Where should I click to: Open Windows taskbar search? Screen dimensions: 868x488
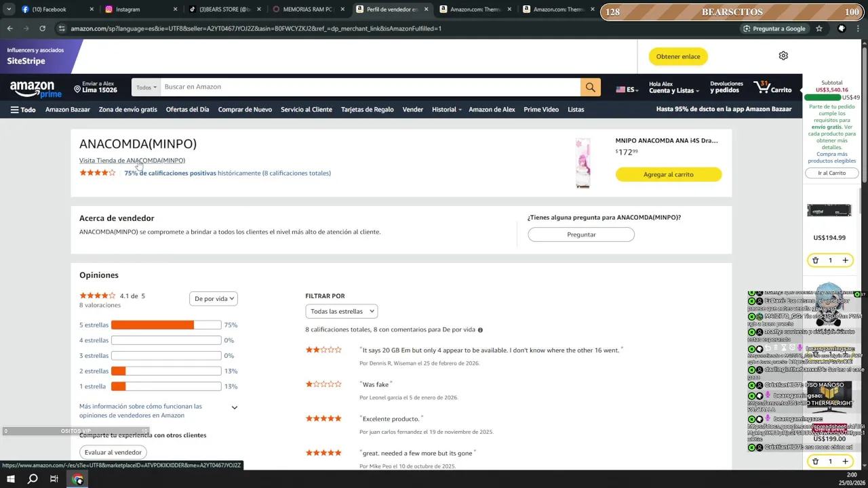[32, 479]
